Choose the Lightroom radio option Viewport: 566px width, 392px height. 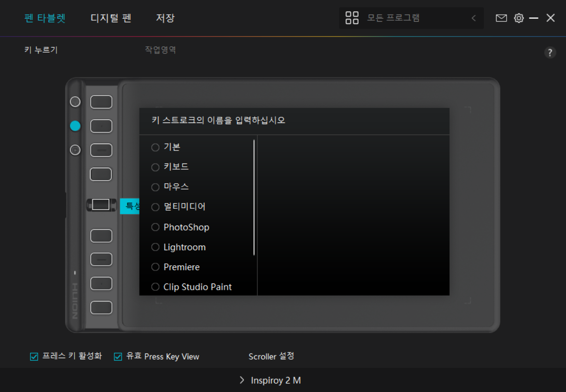point(155,247)
